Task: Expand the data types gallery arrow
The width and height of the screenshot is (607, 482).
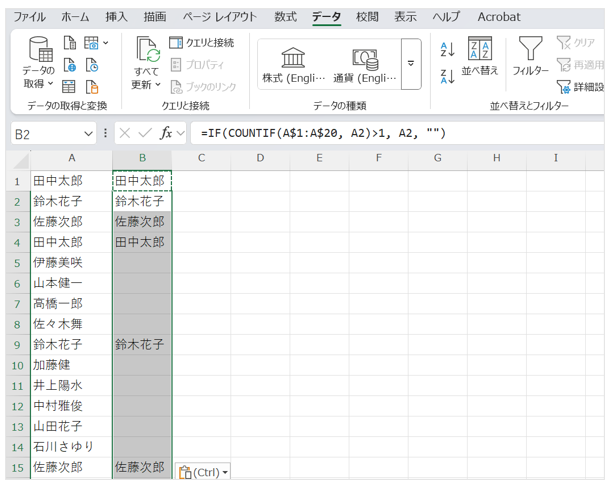Action: pyautogui.click(x=411, y=64)
